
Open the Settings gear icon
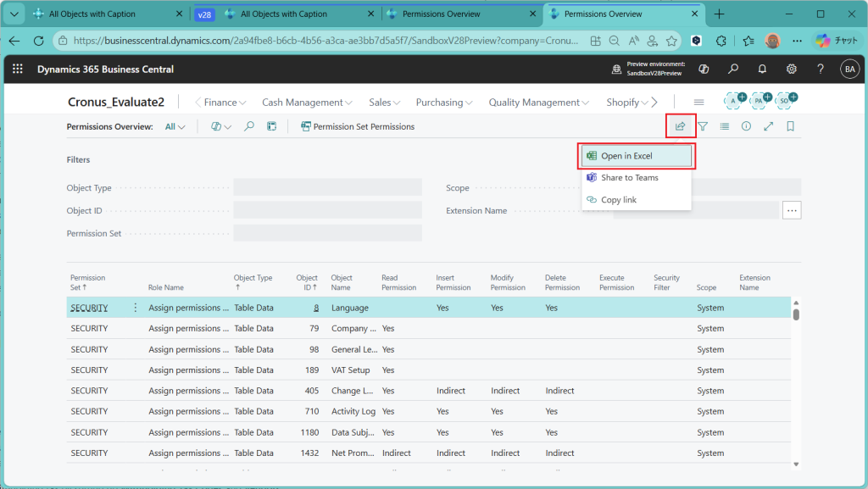(x=791, y=69)
